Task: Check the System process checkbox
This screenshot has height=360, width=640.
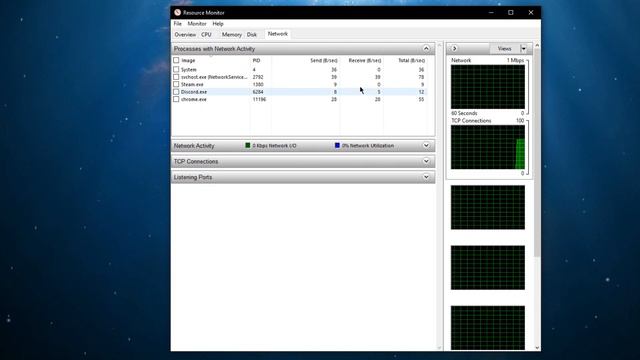Action: click(x=176, y=69)
